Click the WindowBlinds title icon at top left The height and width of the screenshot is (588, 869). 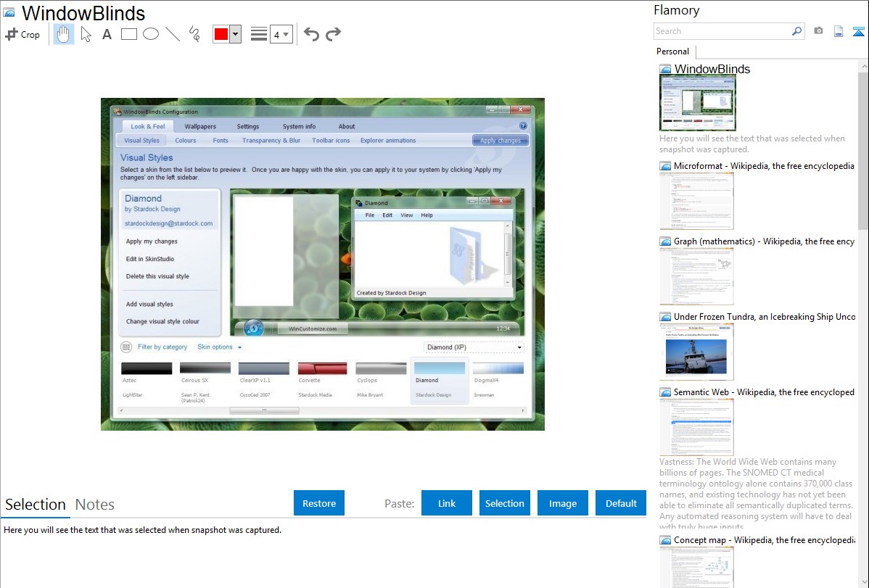point(9,13)
